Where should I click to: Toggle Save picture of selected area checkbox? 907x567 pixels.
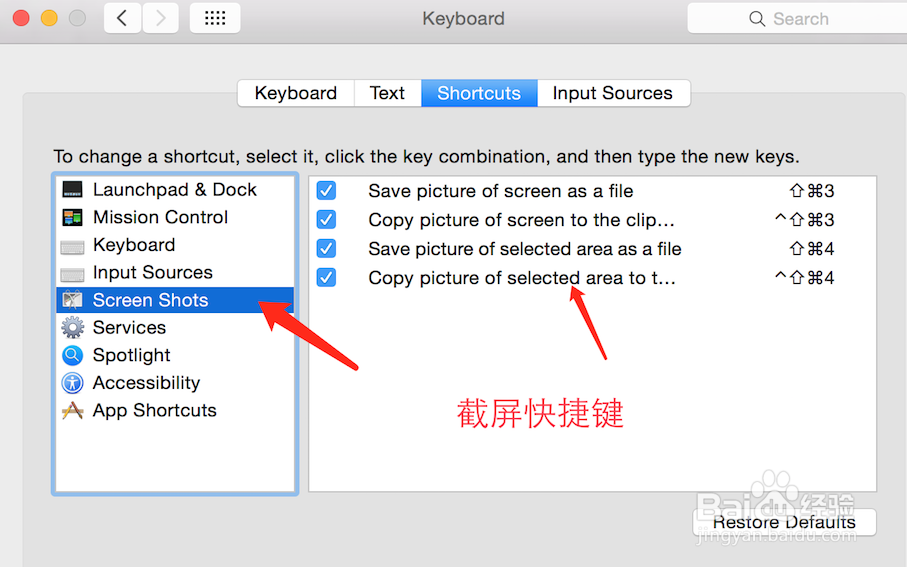coord(326,249)
